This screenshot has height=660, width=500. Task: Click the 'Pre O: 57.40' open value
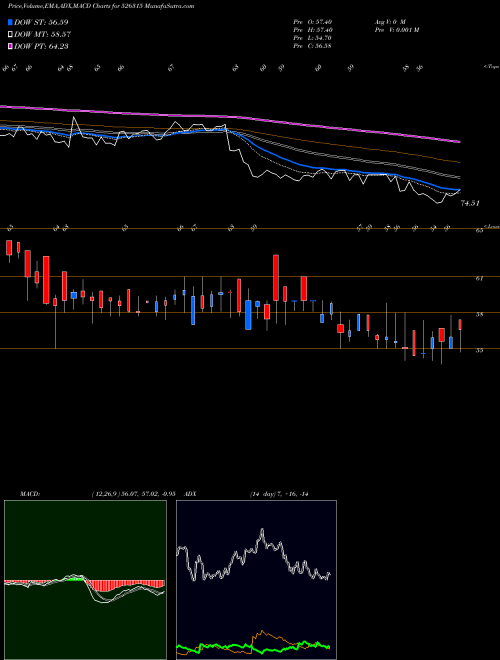click(313, 21)
